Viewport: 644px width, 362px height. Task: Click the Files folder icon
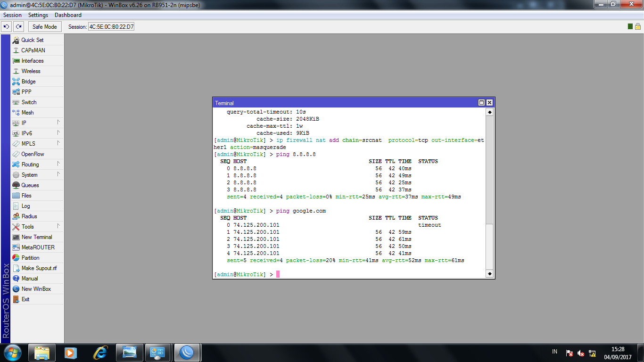pos(16,196)
